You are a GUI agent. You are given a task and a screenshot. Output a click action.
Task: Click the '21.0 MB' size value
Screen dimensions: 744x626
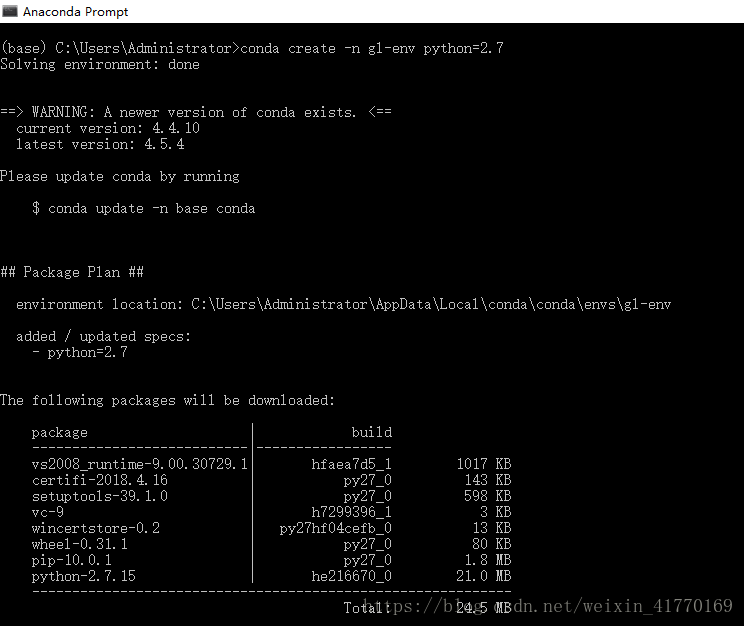484,576
